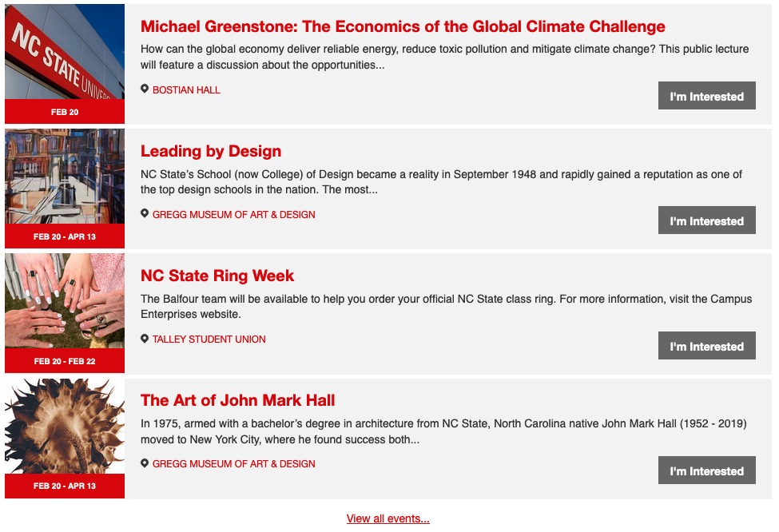This screenshot has height=532, width=779.
Task: Click the View all events link
Action: coord(388,518)
